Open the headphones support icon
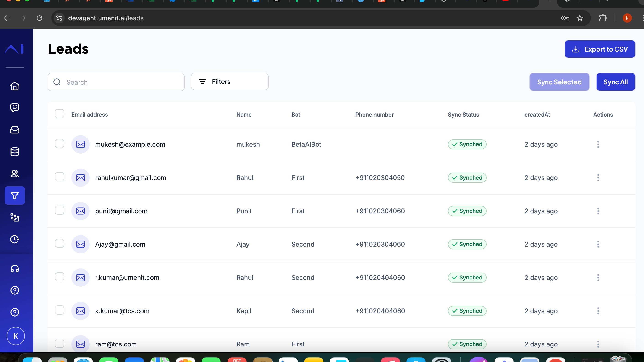644x362 pixels. (x=15, y=268)
